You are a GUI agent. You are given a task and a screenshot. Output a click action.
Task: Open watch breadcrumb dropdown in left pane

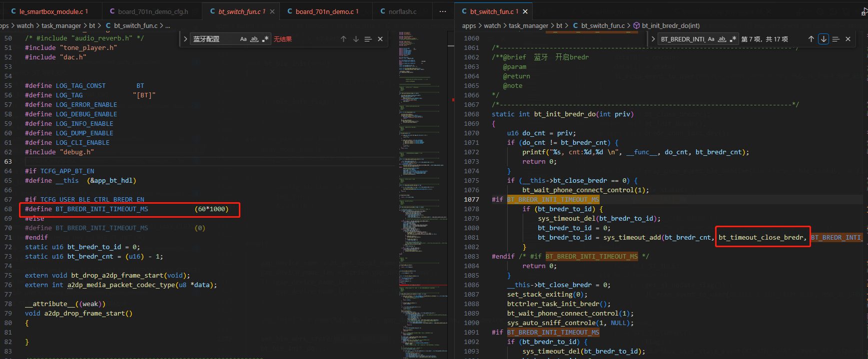[x=25, y=25]
